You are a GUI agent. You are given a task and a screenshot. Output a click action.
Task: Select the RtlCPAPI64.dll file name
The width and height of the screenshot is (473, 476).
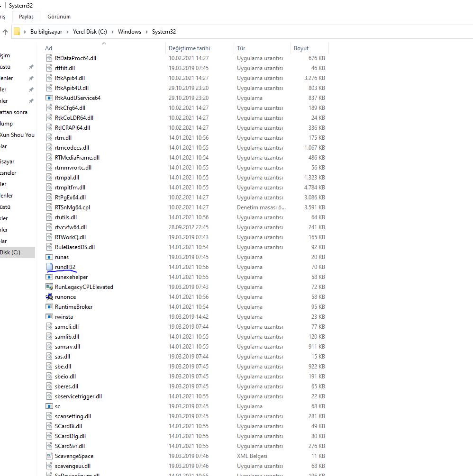pos(73,128)
